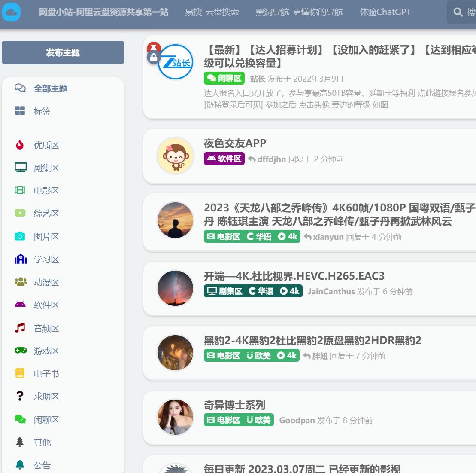Select the Android icon next to 软件区
476x473 pixels.
pyautogui.click(x=20, y=305)
